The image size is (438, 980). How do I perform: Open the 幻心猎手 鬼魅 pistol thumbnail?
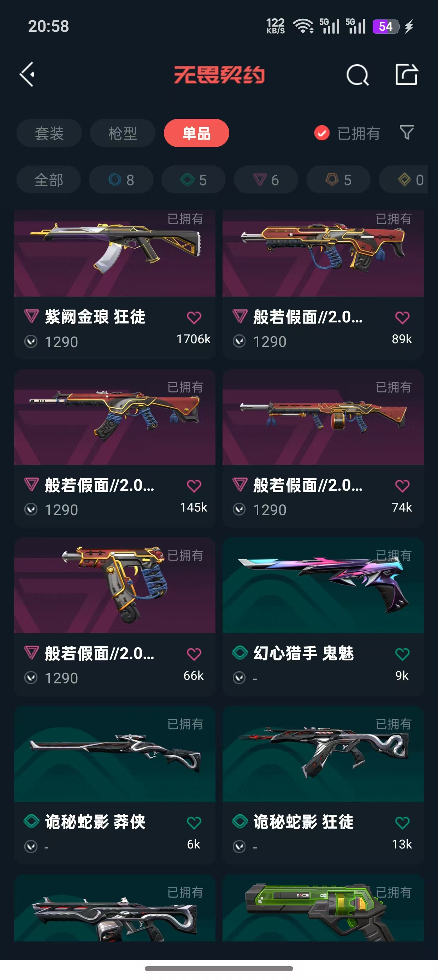(x=323, y=585)
